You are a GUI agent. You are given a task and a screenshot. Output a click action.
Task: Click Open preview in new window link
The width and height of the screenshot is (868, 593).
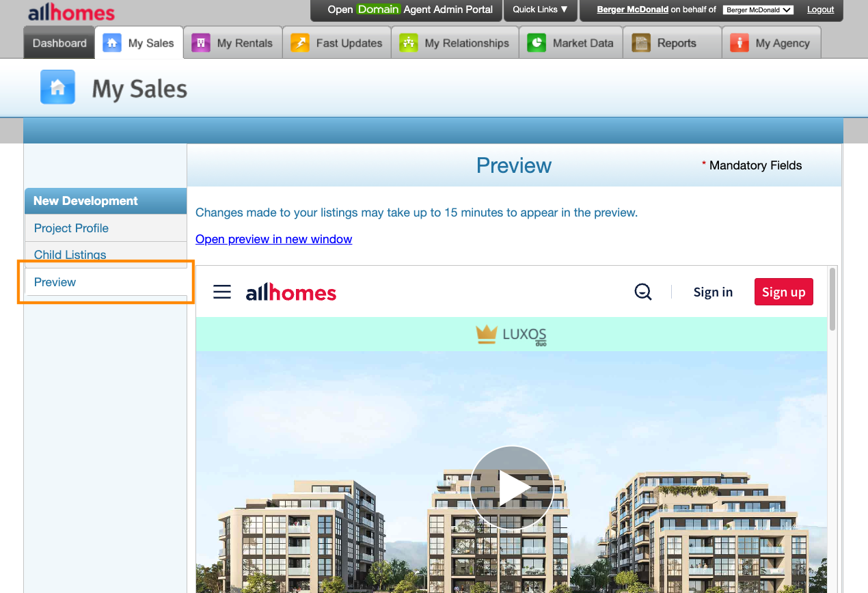pyautogui.click(x=273, y=239)
